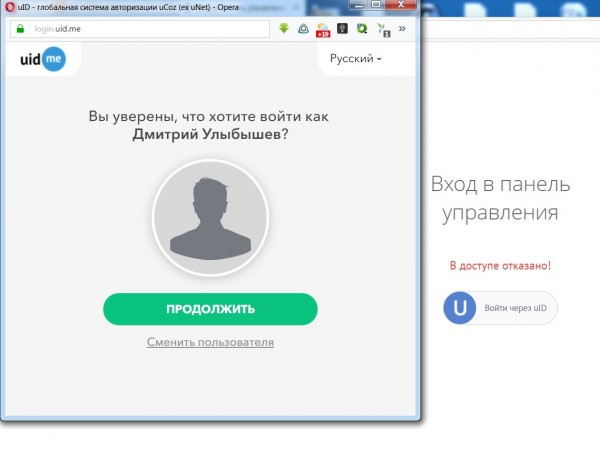Viewport: 600px width, 460px height.
Task: Click the weather extension icon showing +19
Action: pos(323,29)
